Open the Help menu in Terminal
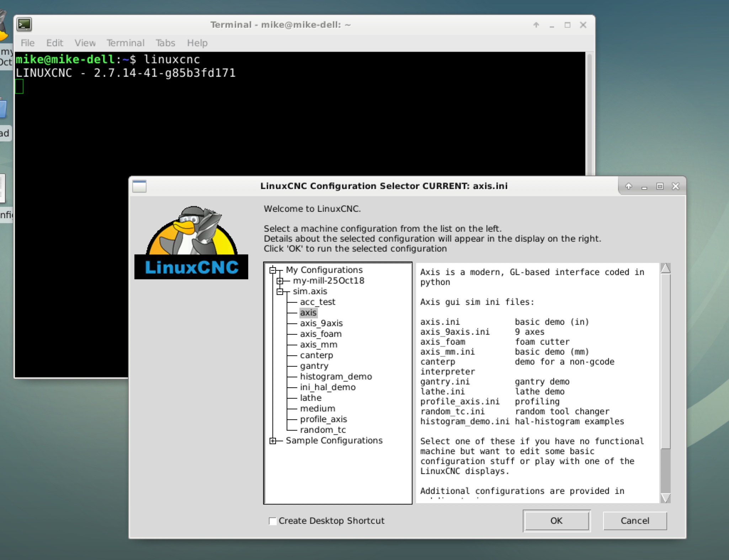This screenshot has width=729, height=560. (197, 43)
